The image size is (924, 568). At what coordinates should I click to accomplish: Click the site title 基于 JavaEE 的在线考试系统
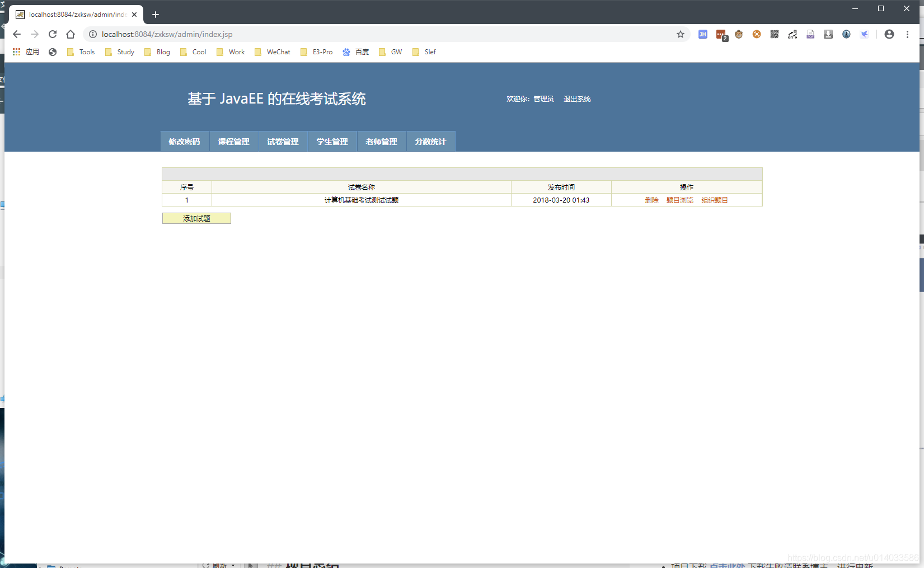pyautogui.click(x=277, y=99)
